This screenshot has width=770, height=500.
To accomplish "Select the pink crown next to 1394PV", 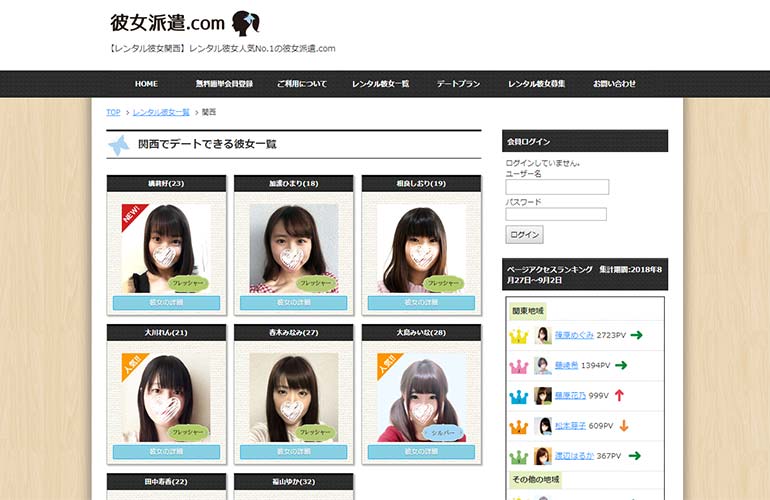I will [519, 366].
